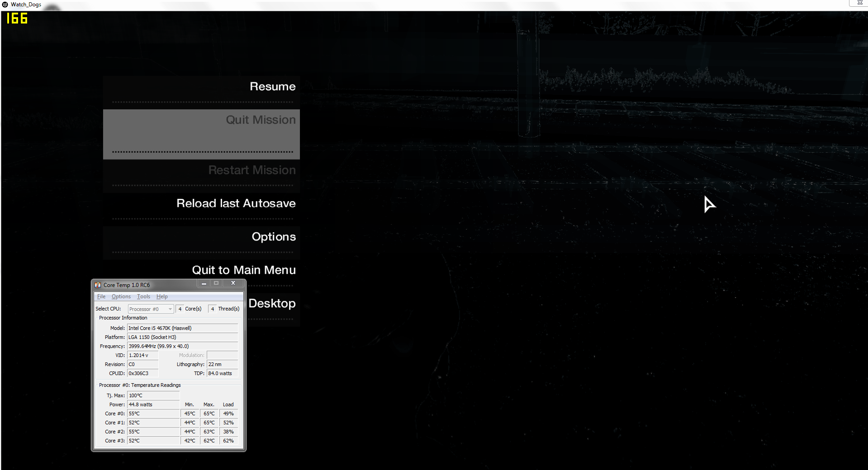The image size is (868, 470).
Task: Open the game Options entry
Action: point(273,237)
